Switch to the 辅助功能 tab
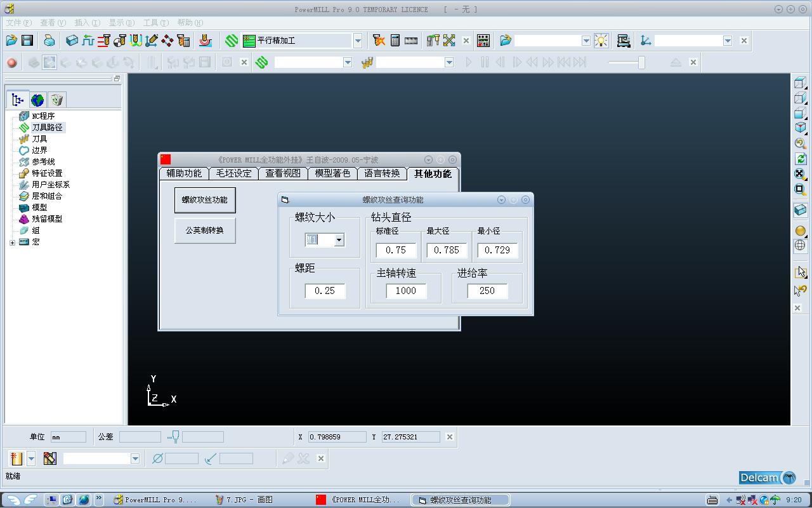Image resolution: width=812 pixels, height=508 pixels. click(x=184, y=173)
